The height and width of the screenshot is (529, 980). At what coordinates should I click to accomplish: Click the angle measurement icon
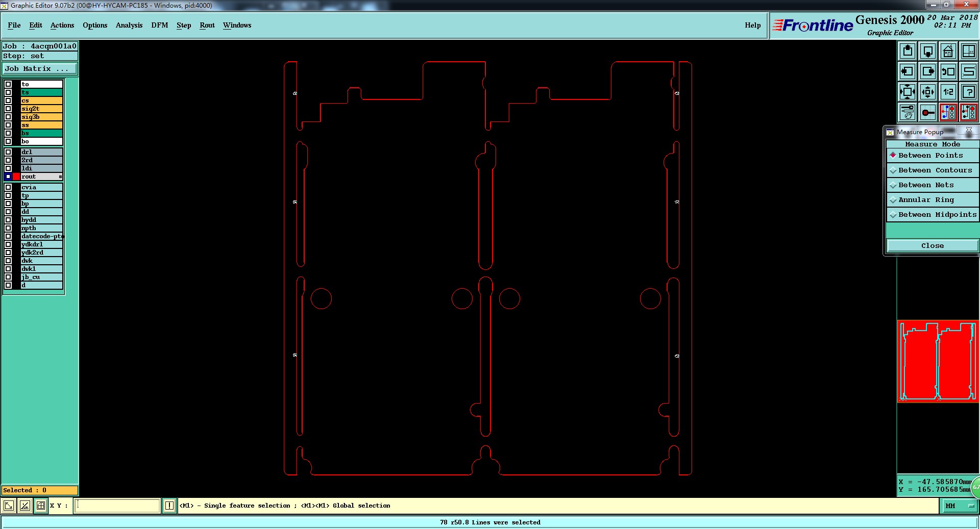[24, 506]
